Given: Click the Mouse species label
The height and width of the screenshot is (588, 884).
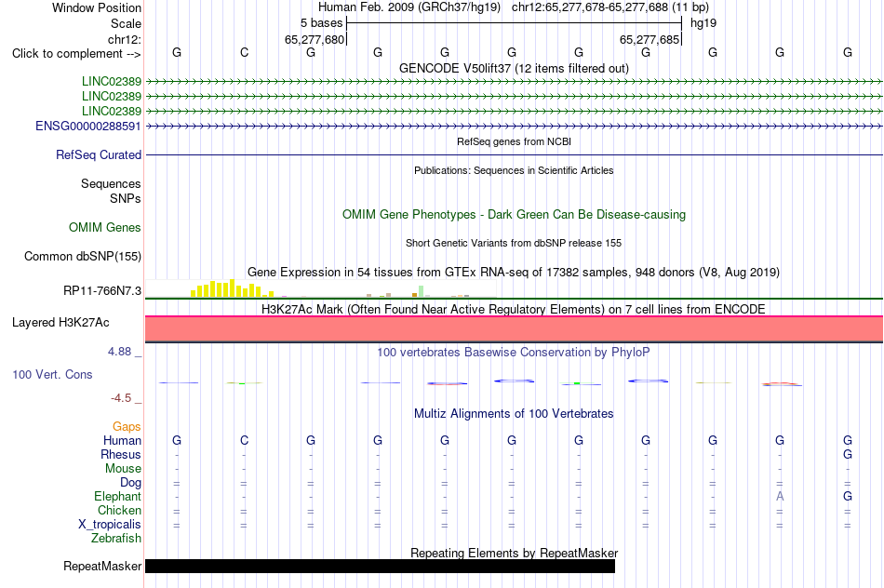Looking at the screenshot, I should [123, 469].
